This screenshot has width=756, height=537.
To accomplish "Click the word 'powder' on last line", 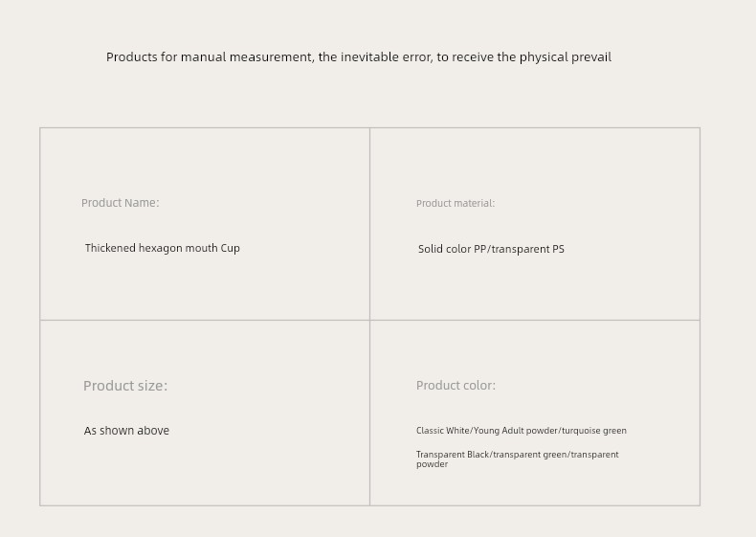I will (x=432, y=464).
